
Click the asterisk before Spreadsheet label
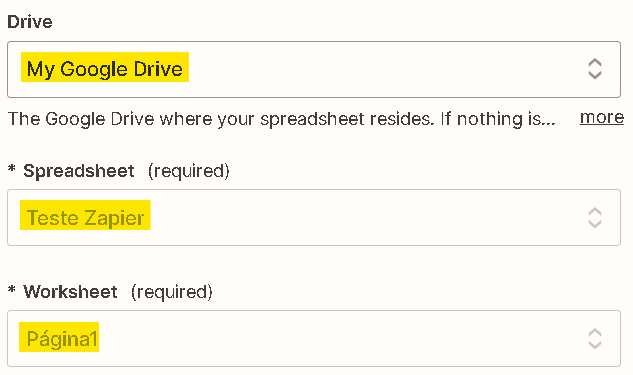12,169
